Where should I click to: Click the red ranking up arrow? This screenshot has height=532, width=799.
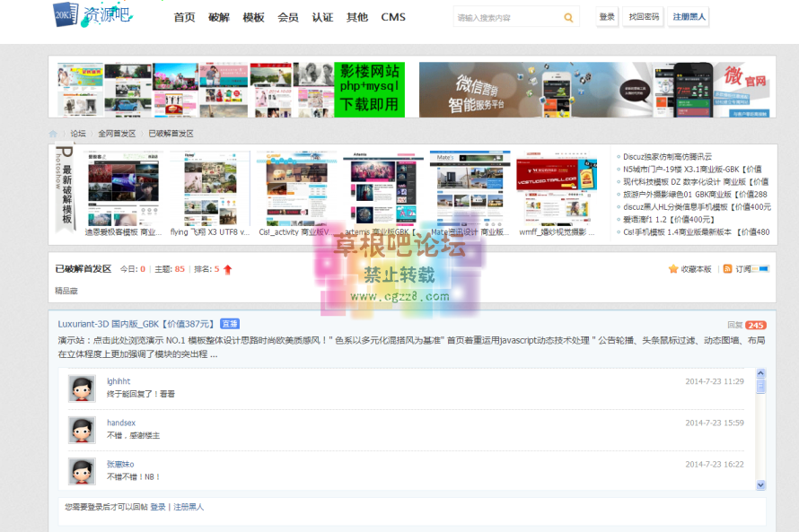(228, 269)
